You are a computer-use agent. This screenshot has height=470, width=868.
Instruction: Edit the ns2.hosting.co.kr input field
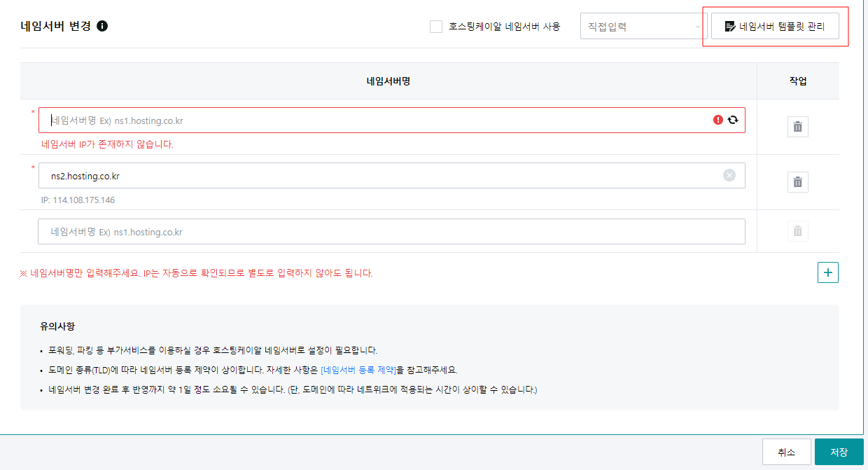(392, 176)
